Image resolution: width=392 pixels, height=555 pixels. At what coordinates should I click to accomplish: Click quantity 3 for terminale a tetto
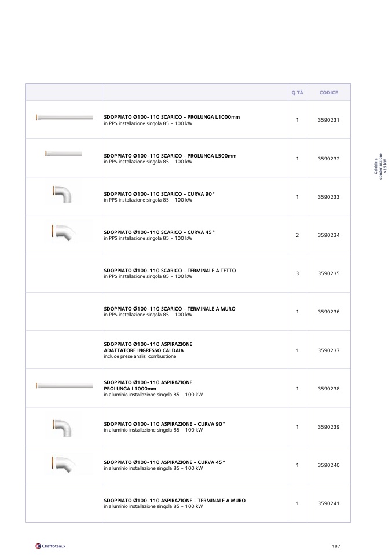tap(297, 273)
